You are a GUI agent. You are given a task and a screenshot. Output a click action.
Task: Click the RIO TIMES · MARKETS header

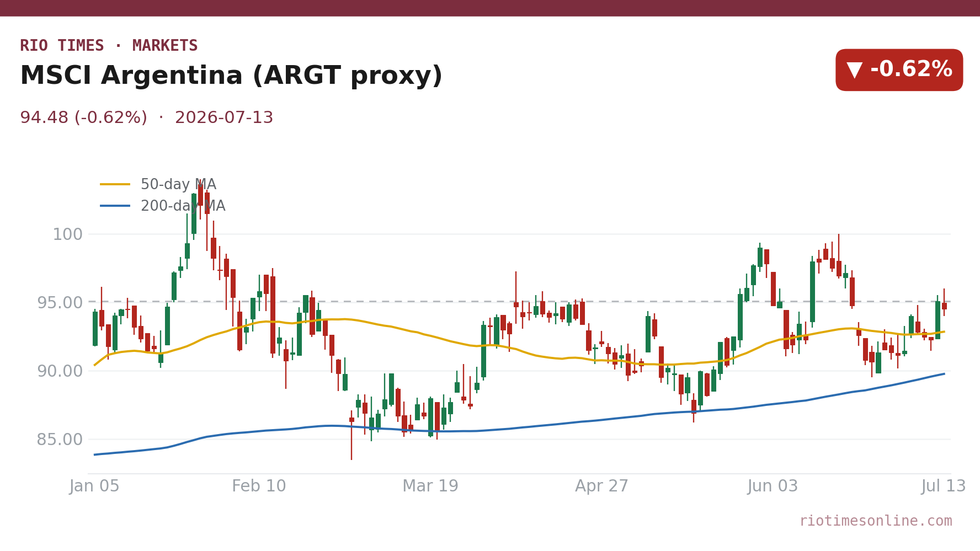109,46
